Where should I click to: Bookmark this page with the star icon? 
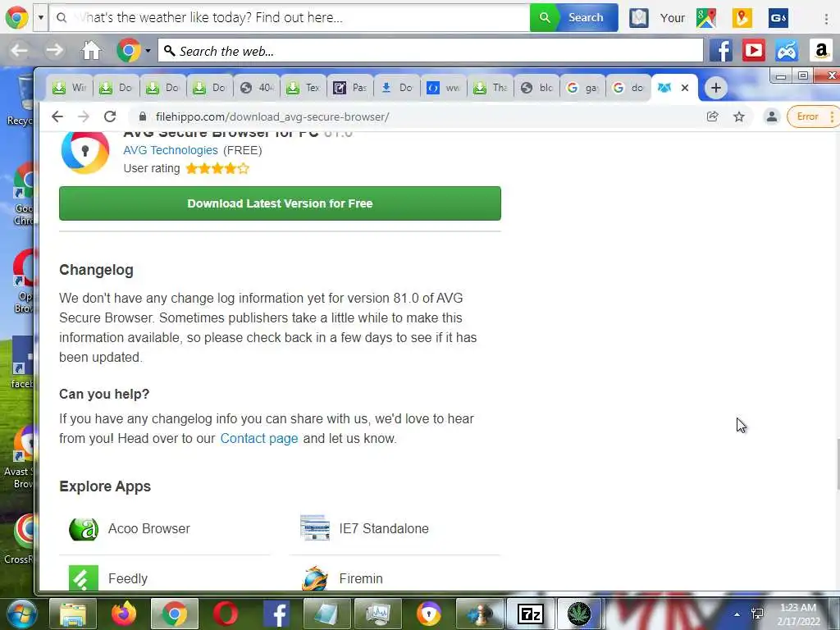739,116
